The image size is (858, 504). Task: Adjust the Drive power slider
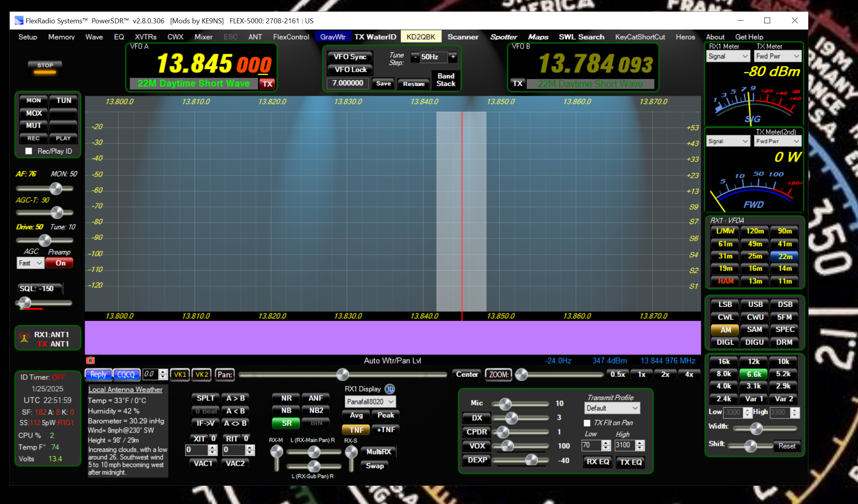tap(45, 240)
